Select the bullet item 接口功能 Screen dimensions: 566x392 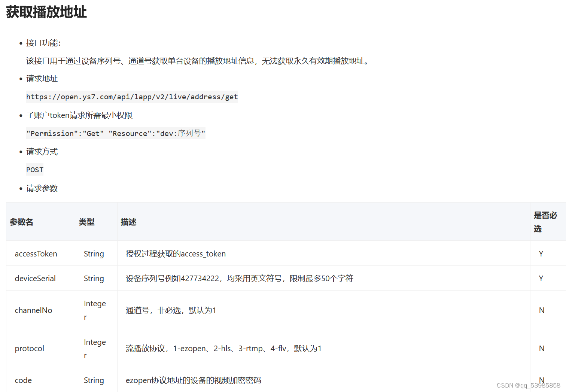(x=41, y=43)
